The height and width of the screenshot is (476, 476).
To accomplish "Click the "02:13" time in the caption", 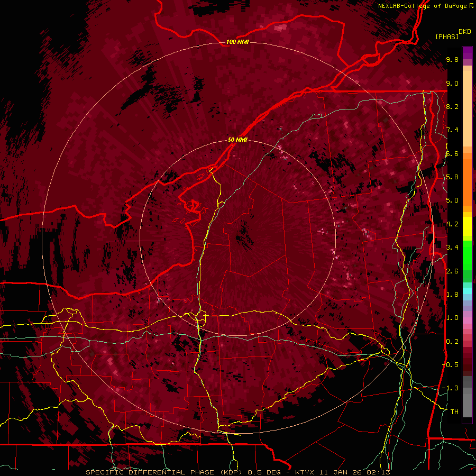I will tap(378, 472).
